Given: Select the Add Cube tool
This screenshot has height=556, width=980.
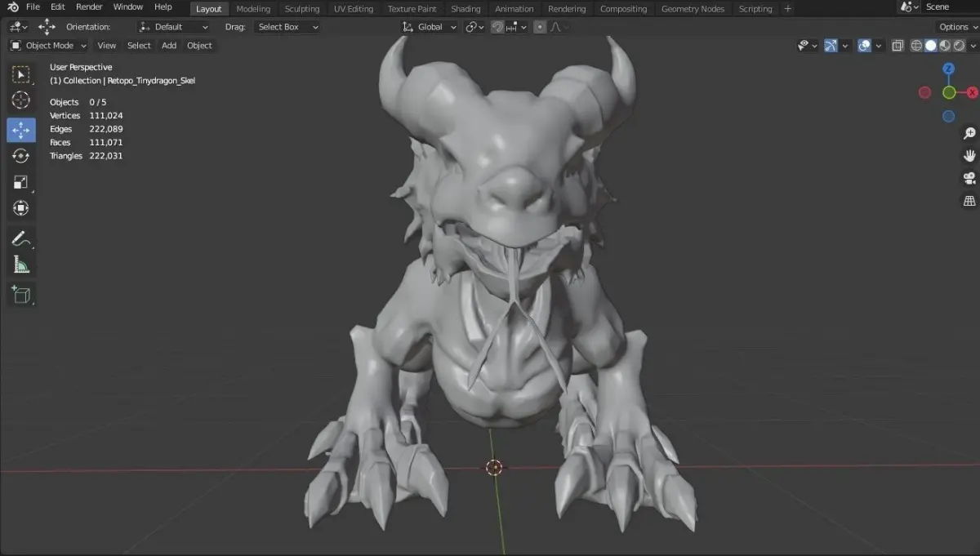Looking at the screenshot, I should pyautogui.click(x=22, y=294).
